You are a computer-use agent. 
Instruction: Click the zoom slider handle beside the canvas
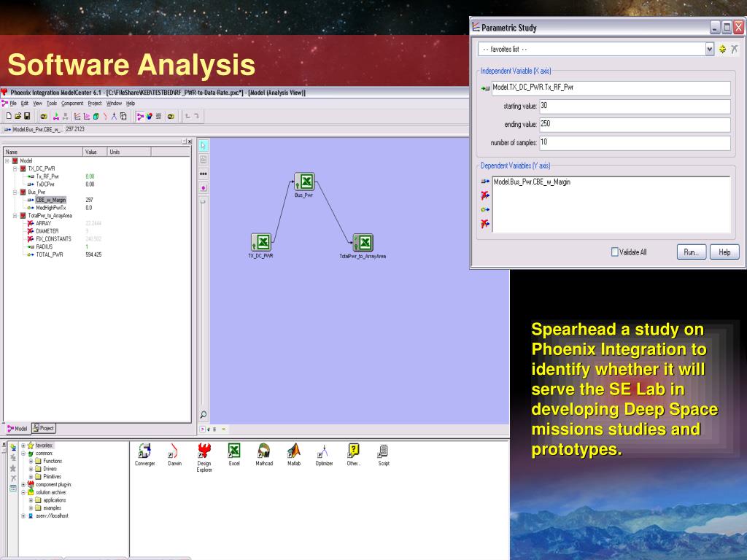203,202
